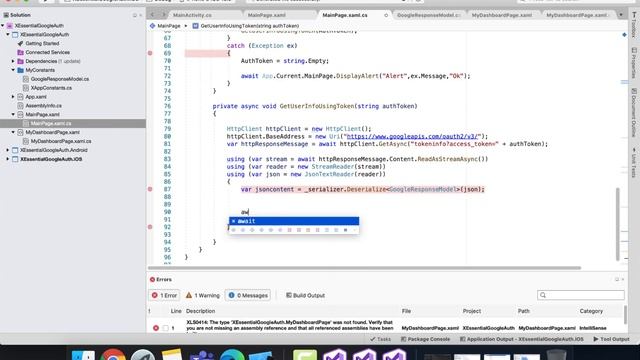The height and width of the screenshot is (360, 640).
Task: Focus the Errors pad search field
Action: [x=581, y=295]
